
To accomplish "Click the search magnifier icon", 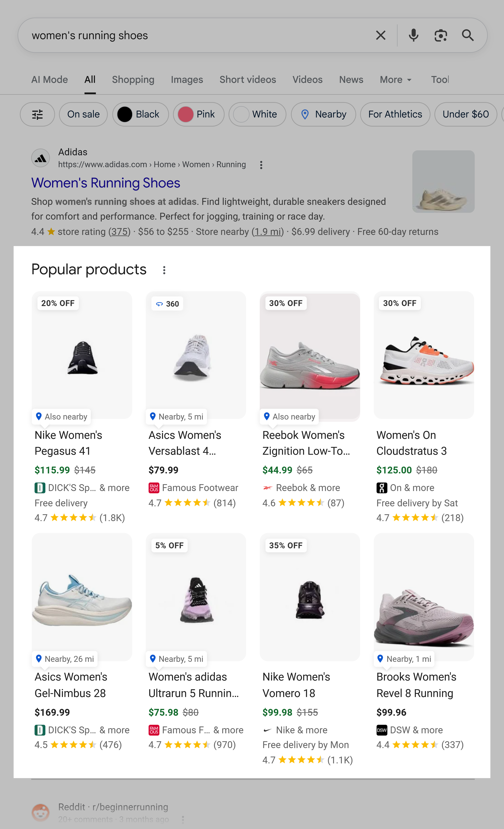I will (x=468, y=35).
